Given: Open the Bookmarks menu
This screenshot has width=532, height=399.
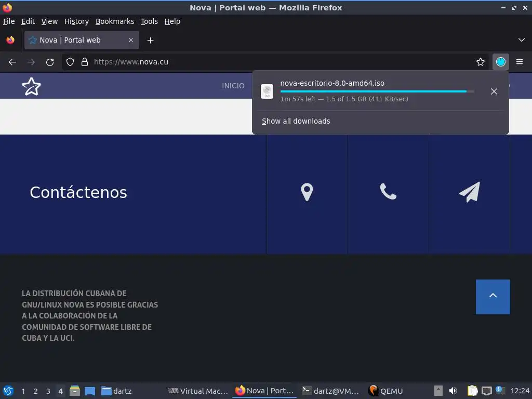Looking at the screenshot, I should click(x=115, y=21).
